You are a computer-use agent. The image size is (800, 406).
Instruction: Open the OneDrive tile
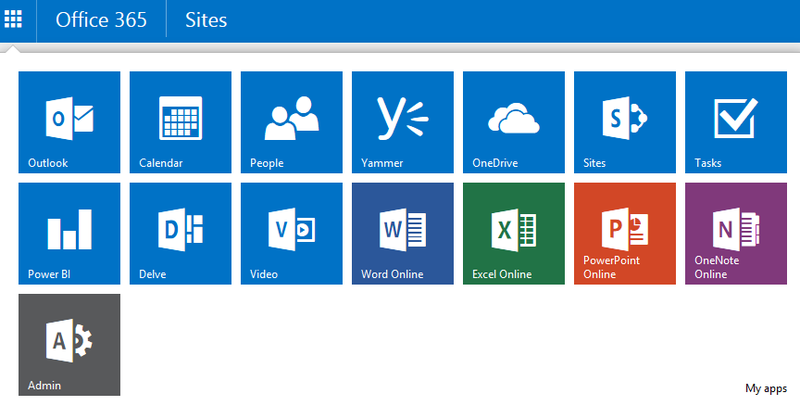[514, 122]
